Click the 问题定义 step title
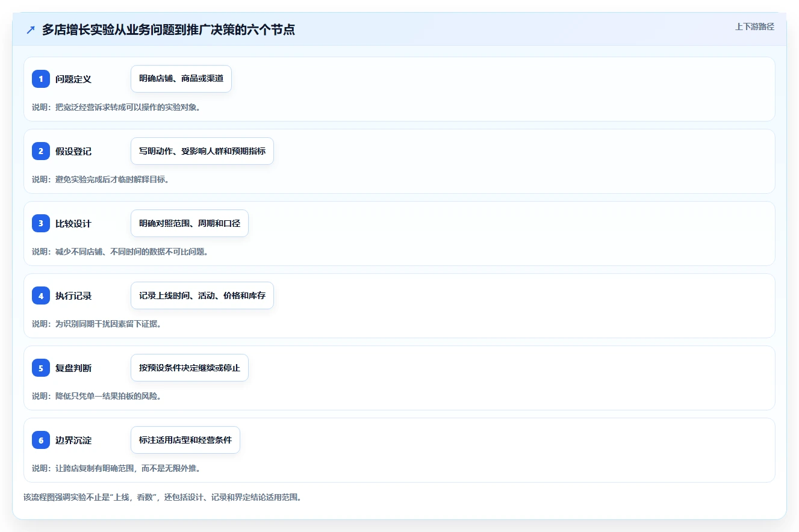This screenshot has width=799, height=532. point(73,79)
